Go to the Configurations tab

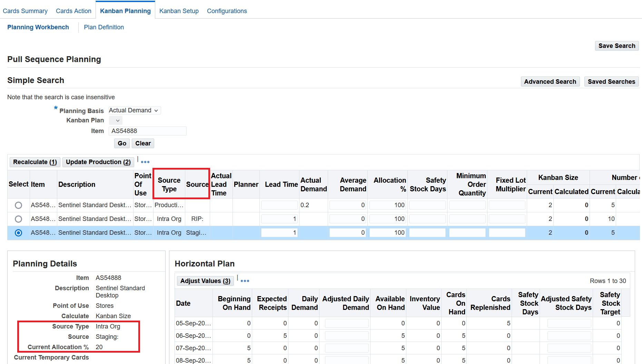click(227, 11)
